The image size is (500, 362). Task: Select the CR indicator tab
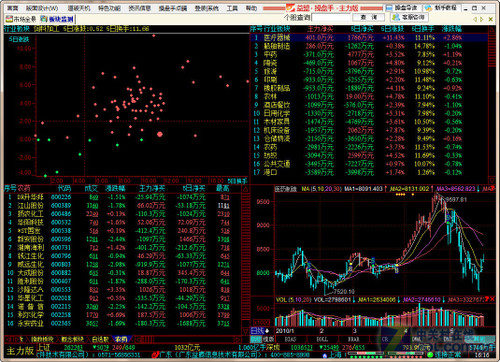385,339
